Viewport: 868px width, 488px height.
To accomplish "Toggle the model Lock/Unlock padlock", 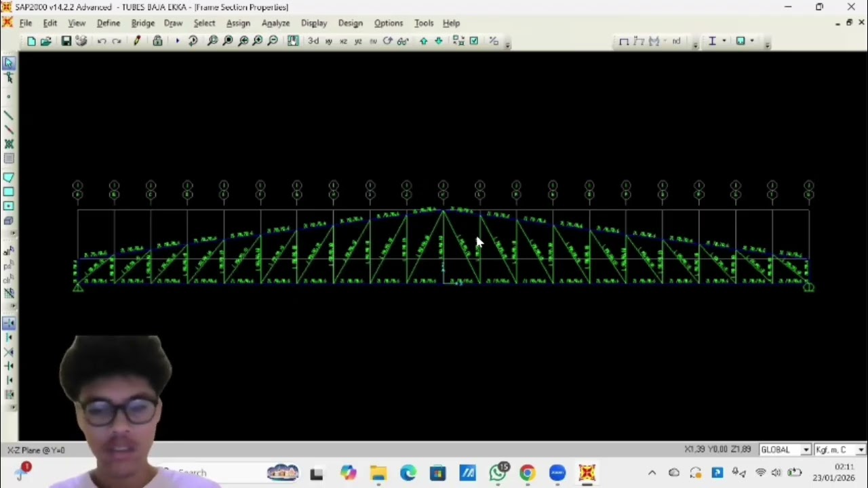I will 157,41.
